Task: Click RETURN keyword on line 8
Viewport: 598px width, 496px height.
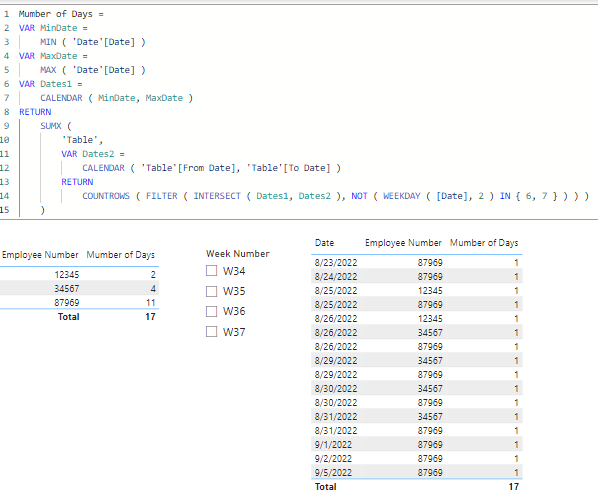Action: pyautogui.click(x=35, y=112)
